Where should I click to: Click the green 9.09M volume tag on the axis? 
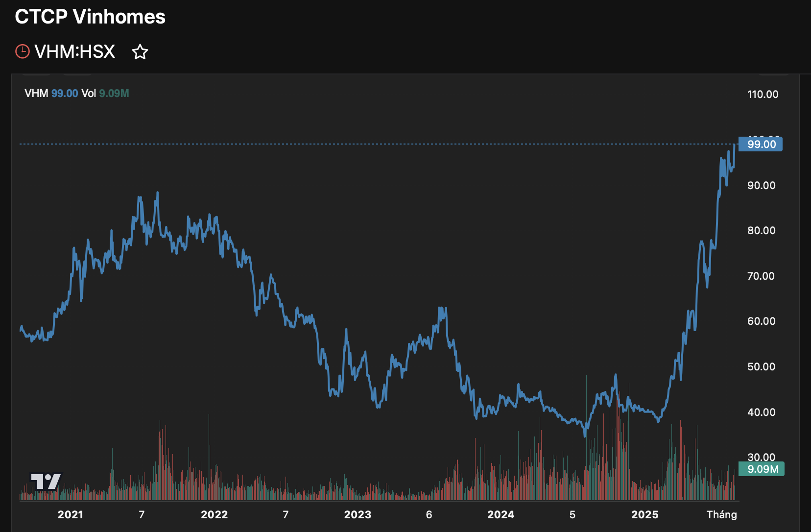(x=762, y=469)
